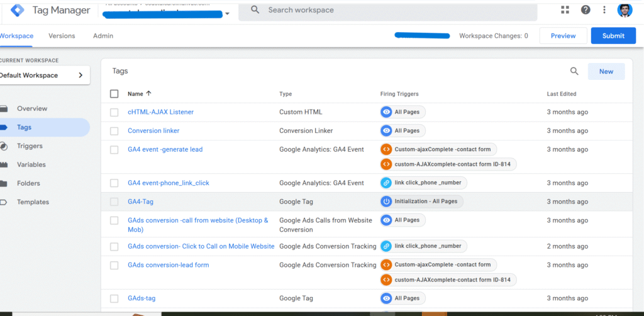This screenshot has width=644, height=316.
Task: Open the GA4 event-phone_link_click tag
Action: 169,183
